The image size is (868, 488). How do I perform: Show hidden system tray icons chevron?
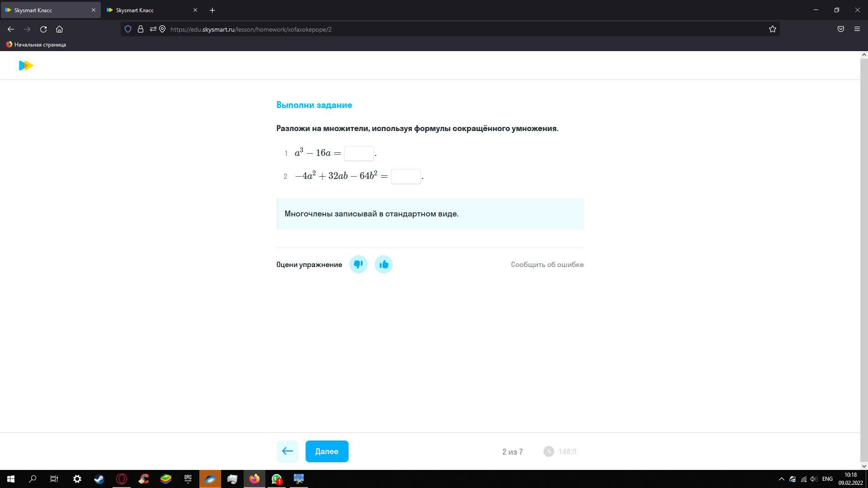[x=781, y=479]
